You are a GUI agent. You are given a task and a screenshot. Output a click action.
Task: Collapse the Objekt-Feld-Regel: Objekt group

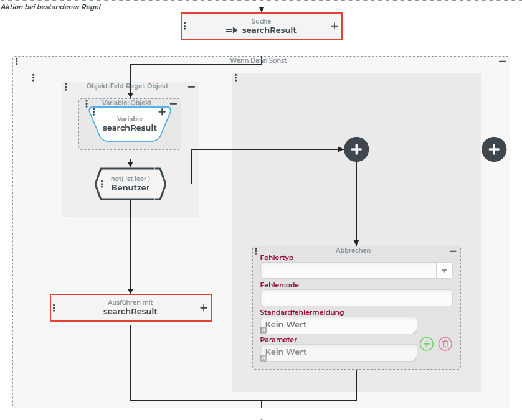coord(191,86)
